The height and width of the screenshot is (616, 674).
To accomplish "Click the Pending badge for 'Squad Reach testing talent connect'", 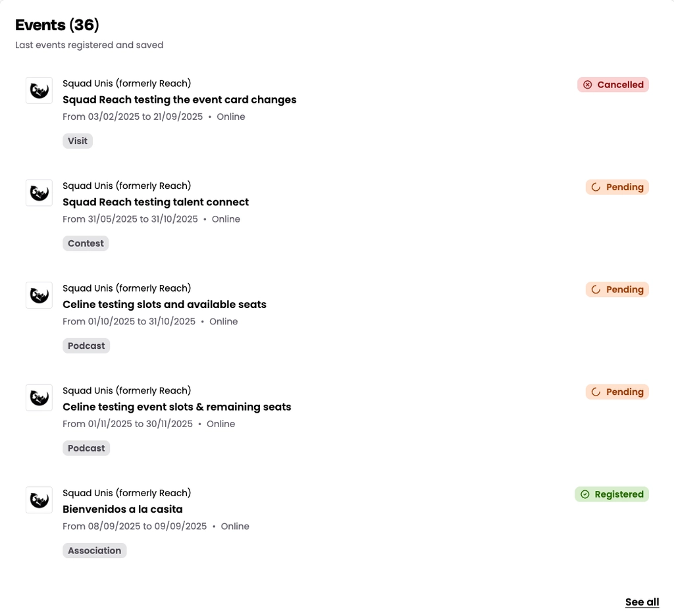I will click(617, 187).
